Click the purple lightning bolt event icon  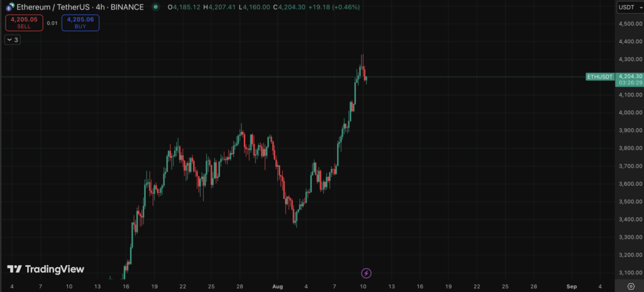click(367, 273)
